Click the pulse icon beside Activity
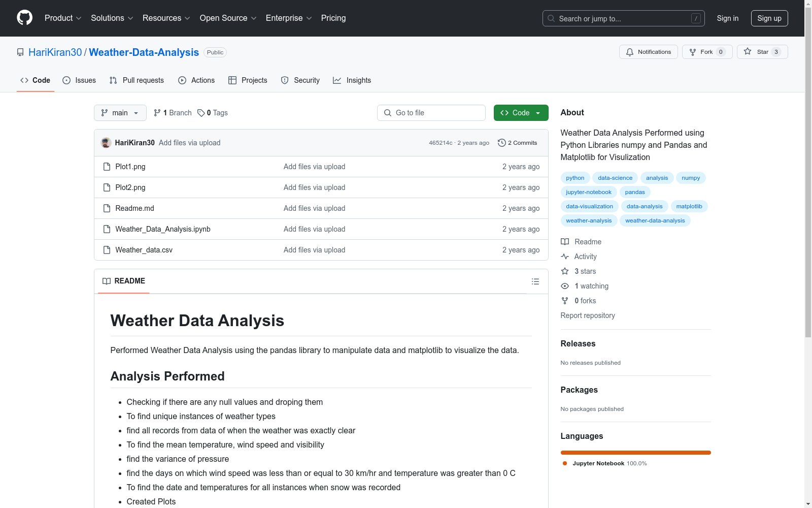 (565, 257)
